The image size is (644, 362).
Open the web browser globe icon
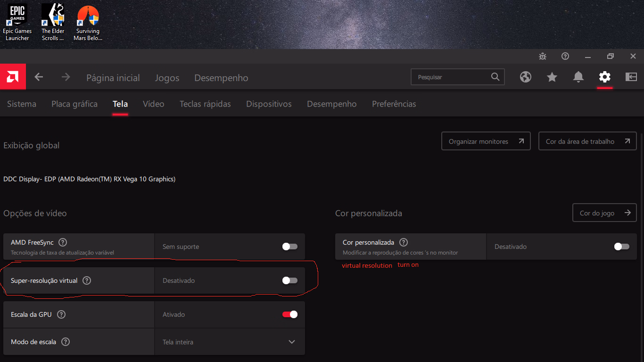pos(526,77)
